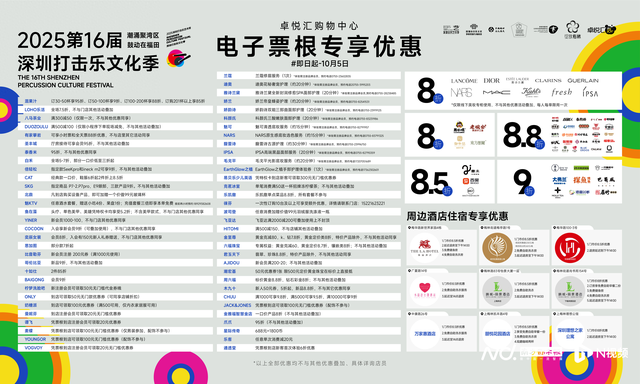Click the CHUU row label
Viewport: 640px width, 384px height.
coord(229,297)
